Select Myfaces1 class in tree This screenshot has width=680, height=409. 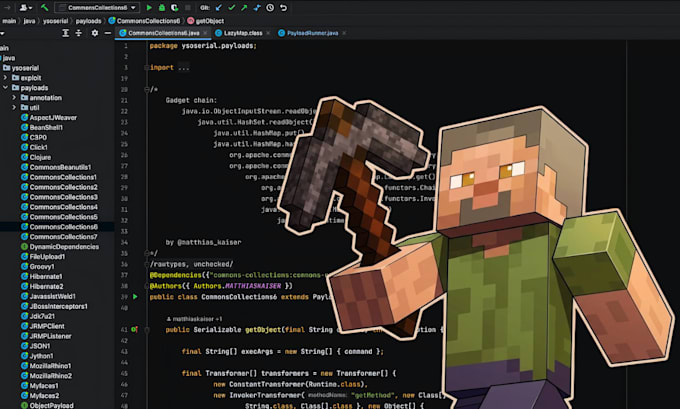[x=39, y=386]
